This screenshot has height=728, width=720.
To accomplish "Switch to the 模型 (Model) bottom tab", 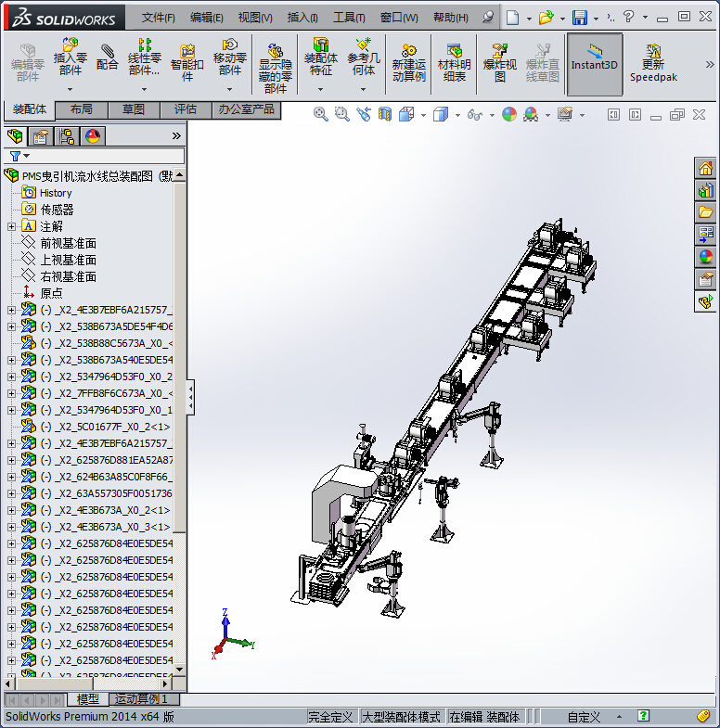I will pos(87,698).
